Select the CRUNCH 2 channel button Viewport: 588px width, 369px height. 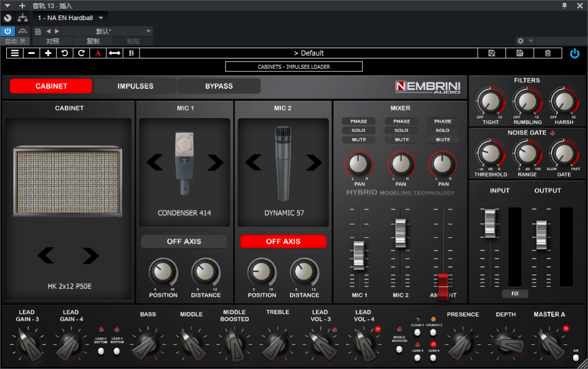point(433,332)
